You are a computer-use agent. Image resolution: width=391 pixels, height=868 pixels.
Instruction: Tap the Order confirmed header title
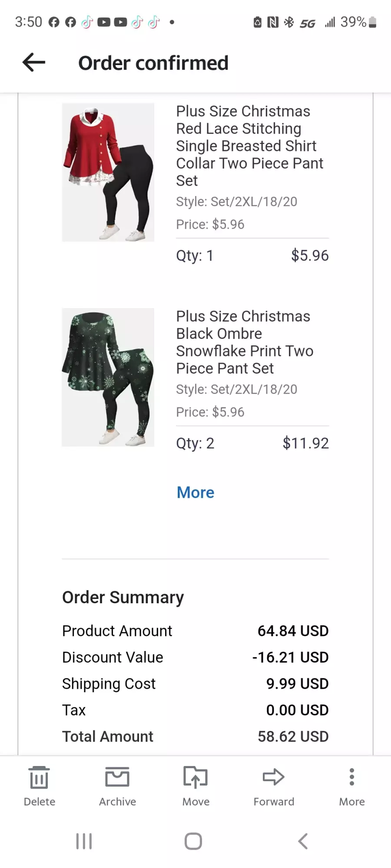(153, 63)
